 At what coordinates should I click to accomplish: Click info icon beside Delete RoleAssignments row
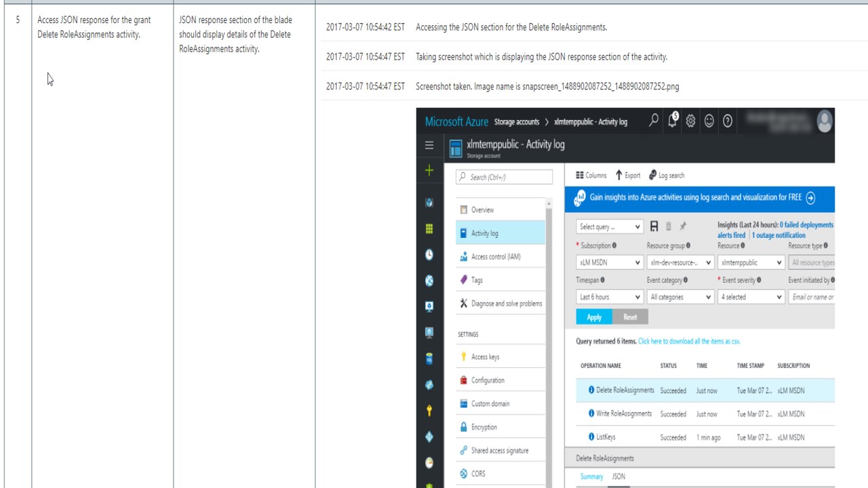click(591, 390)
